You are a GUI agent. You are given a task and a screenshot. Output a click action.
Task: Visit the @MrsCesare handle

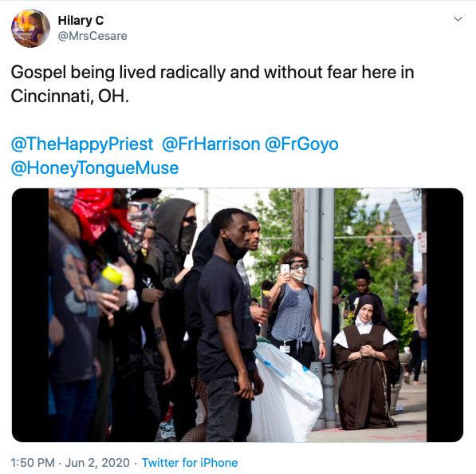tap(92, 36)
